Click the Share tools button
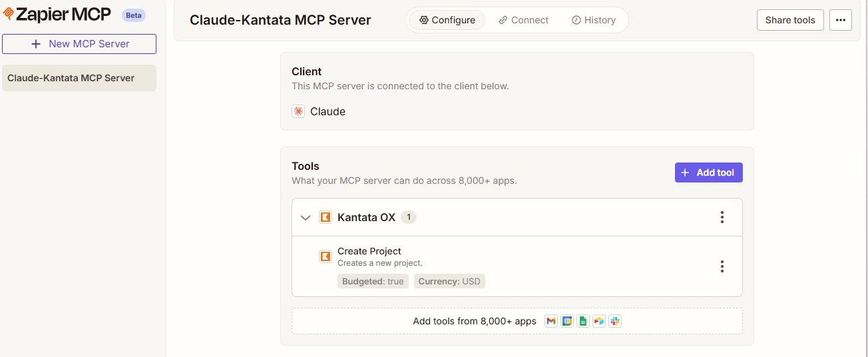 click(x=790, y=20)
